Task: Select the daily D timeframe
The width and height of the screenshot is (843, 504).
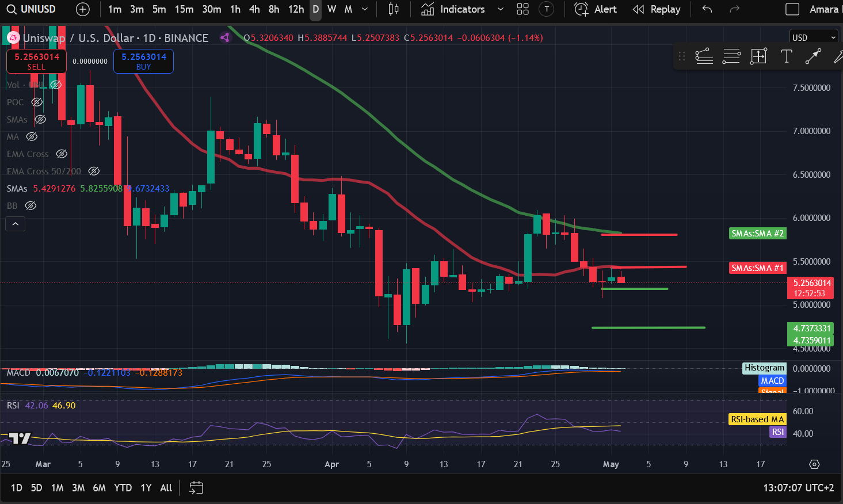Action: coord(315,9)
